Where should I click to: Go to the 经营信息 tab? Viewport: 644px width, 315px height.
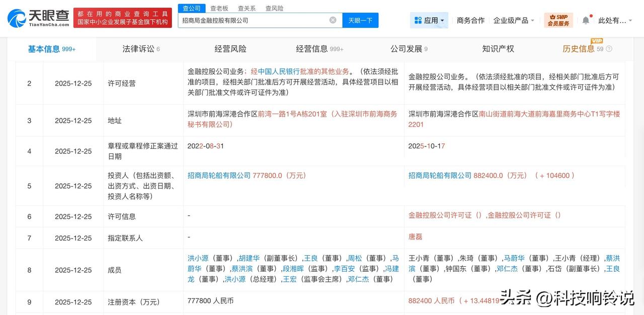pyautogui.click(x=319, y=49)
